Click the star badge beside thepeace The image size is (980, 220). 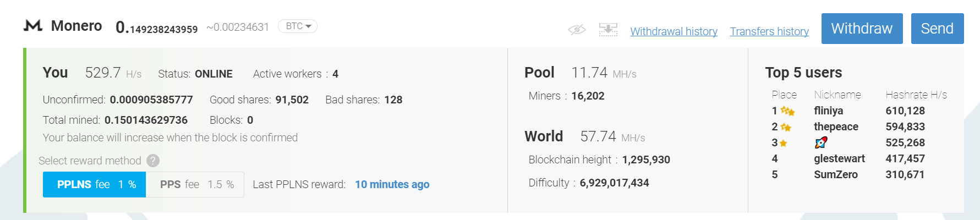pyautogui.click(x=786, y=127)
